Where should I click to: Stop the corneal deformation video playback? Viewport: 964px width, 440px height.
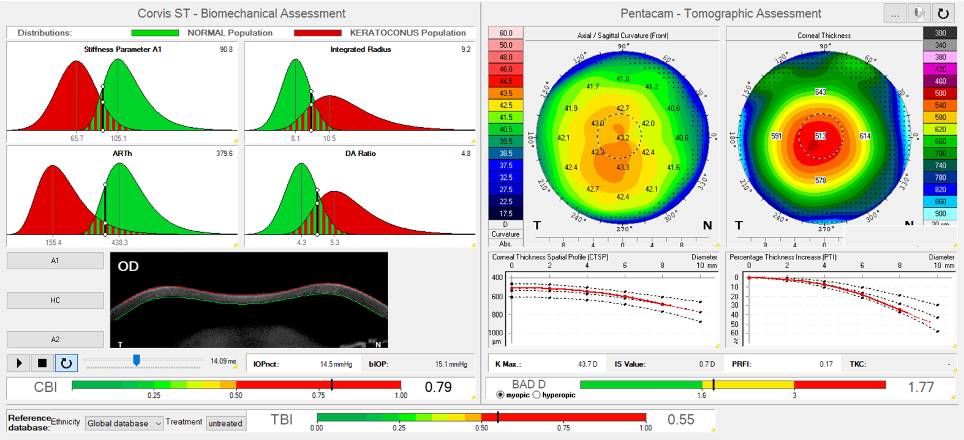coord(43,362)
